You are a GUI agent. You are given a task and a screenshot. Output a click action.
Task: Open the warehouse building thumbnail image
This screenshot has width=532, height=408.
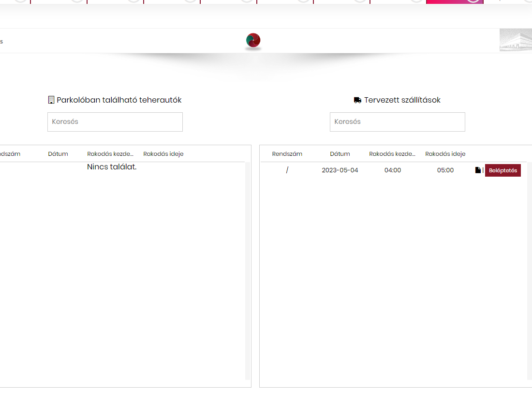click(516, 40)
